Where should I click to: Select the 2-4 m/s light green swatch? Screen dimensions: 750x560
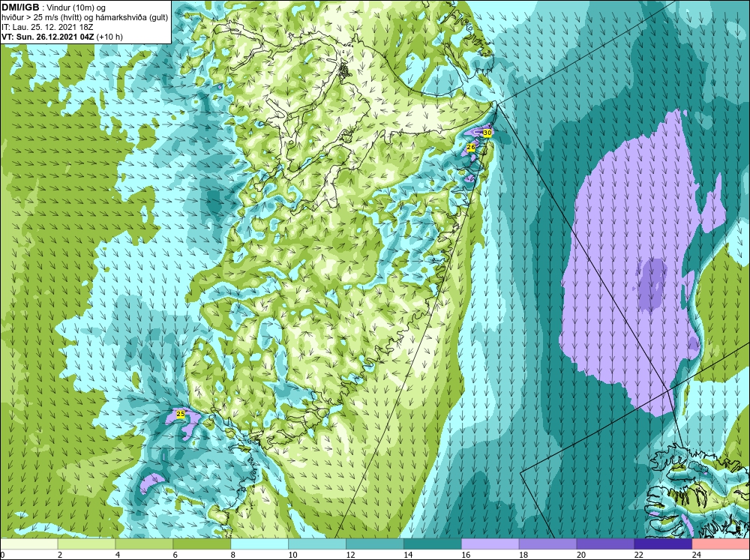point(86,544)
